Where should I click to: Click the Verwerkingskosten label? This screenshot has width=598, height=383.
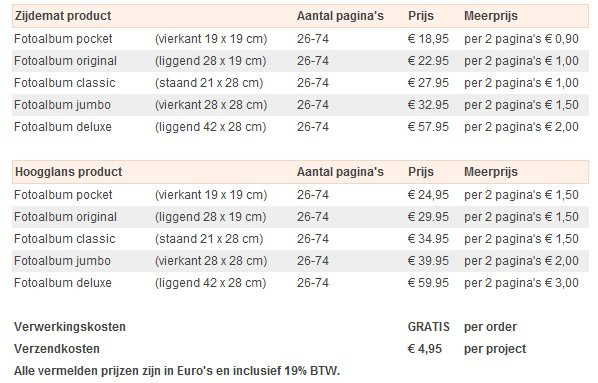click(x=70, y=327)
